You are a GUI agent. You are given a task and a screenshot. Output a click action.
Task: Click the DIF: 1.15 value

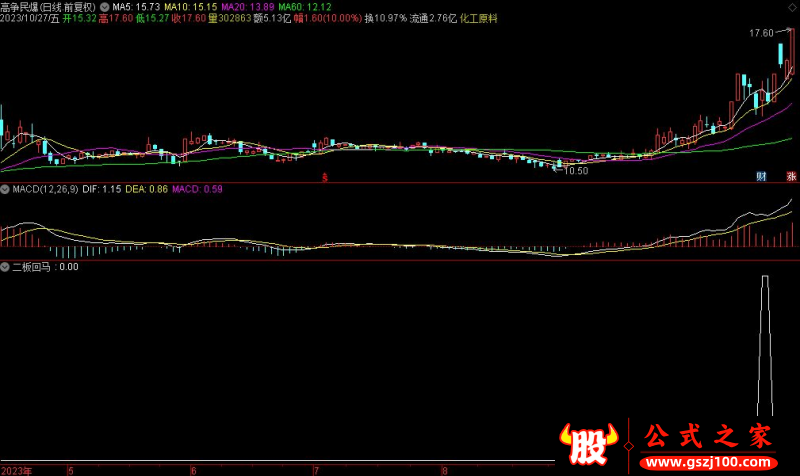pos(102,189)
